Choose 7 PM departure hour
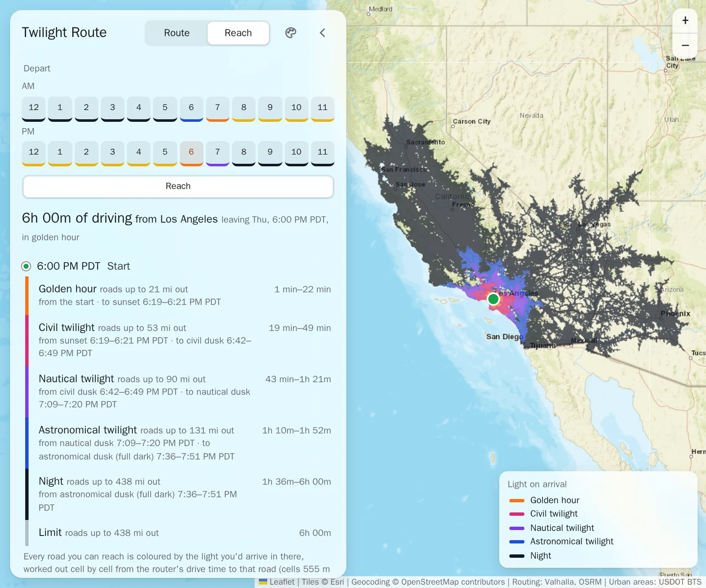The image size is (706, 588). pos(218,153)
